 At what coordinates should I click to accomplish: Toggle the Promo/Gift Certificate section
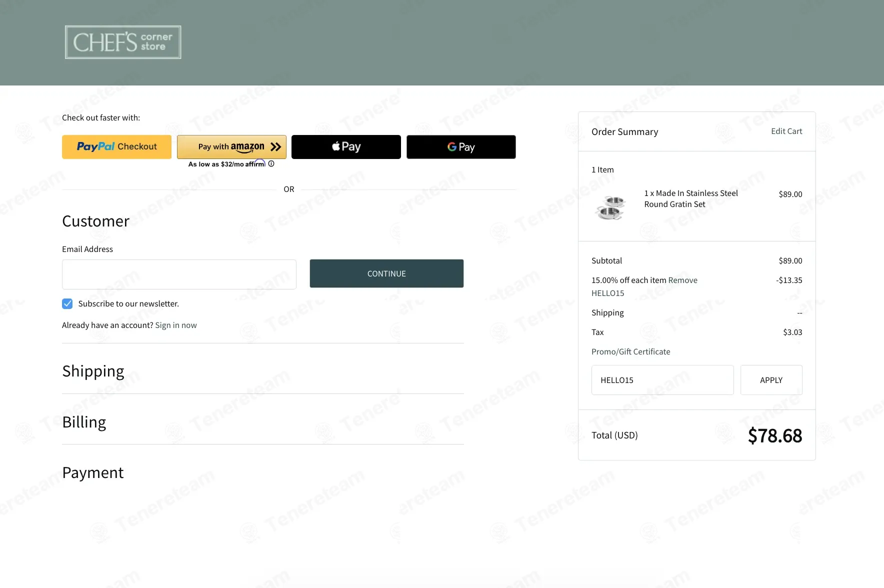click(x=630, y=352)
